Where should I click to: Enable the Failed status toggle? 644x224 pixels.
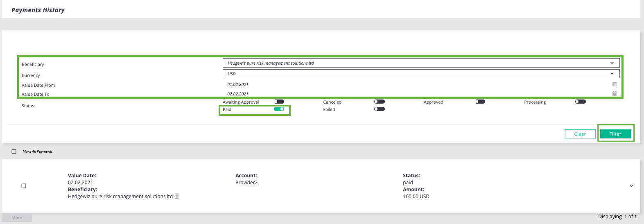pos(380,109)
